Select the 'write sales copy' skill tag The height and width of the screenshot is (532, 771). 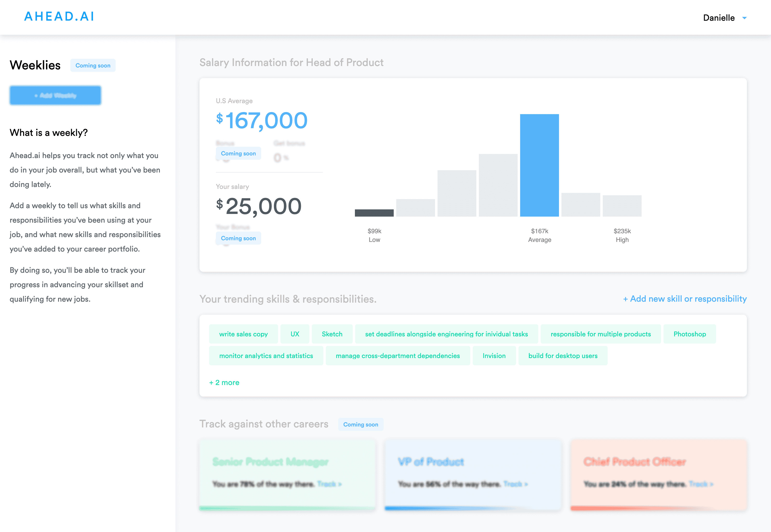pyautogui.click(x=243, y=334)
